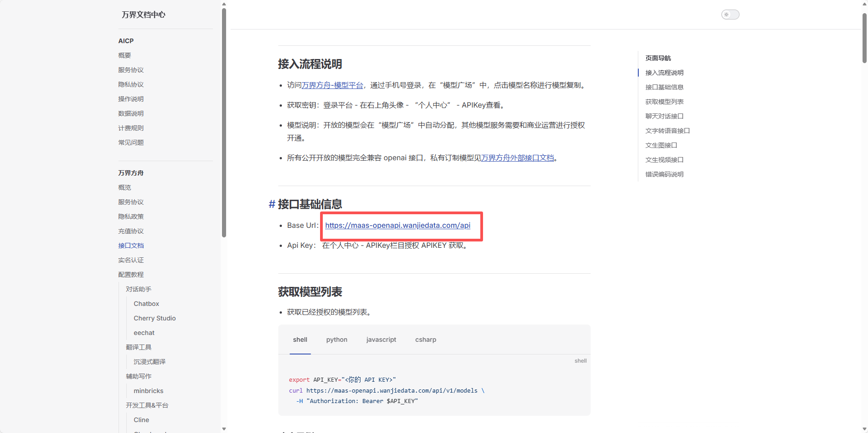Switch to the python code tab

pyautogui.click(x=336, y=340)
